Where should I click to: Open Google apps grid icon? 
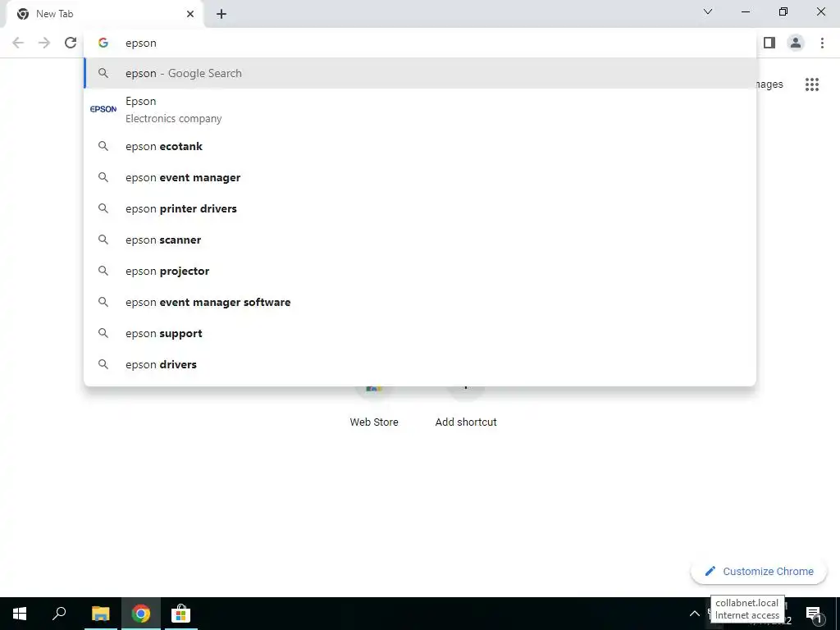click(812, 84)
